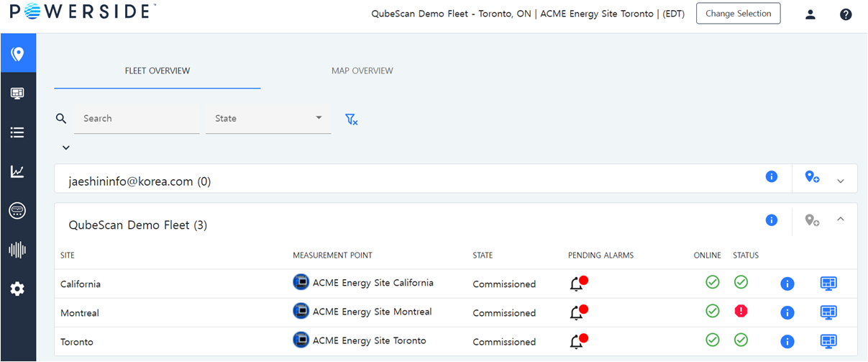Select ACME Energy Site Montreal text

tap(373, 312)
